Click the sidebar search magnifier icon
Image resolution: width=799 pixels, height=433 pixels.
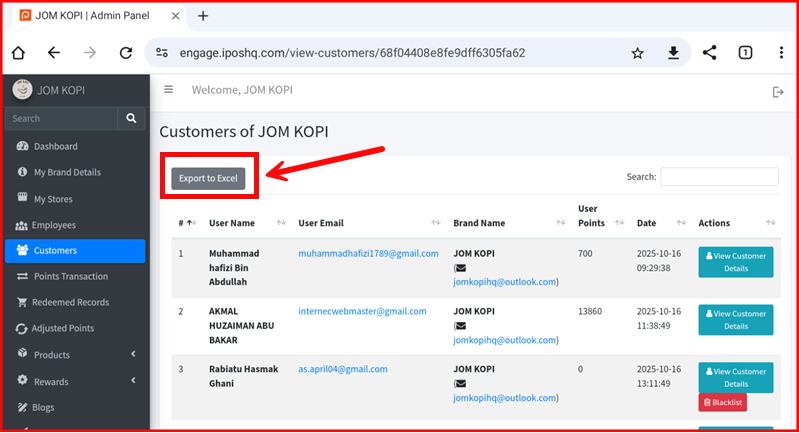pos(131,119)
